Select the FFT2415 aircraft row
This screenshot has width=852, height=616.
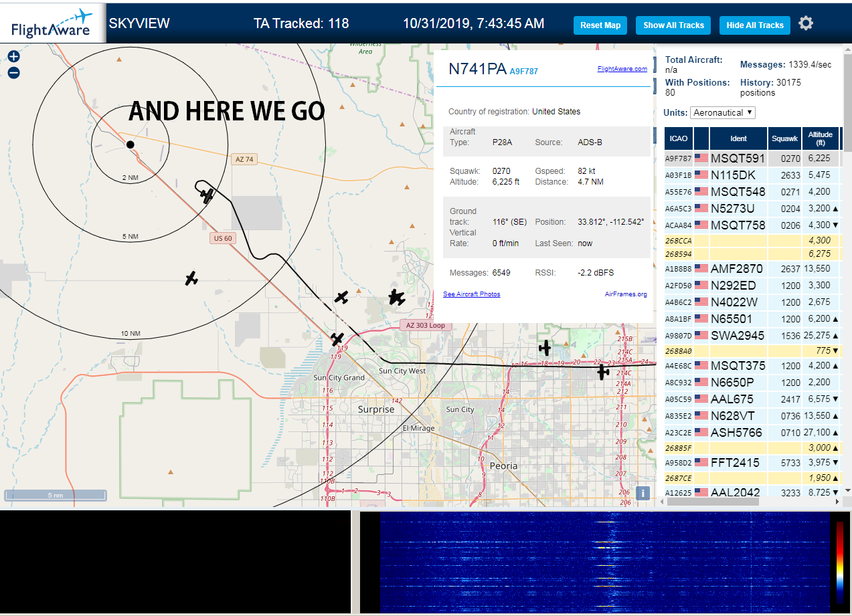(x=752, y=463)
